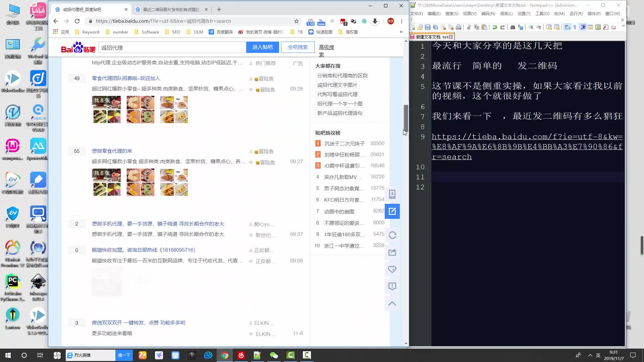The width and height of the screenshot is (644, 362).
Task: Close the 新建文本文档.txt tab
Action: 450,37
